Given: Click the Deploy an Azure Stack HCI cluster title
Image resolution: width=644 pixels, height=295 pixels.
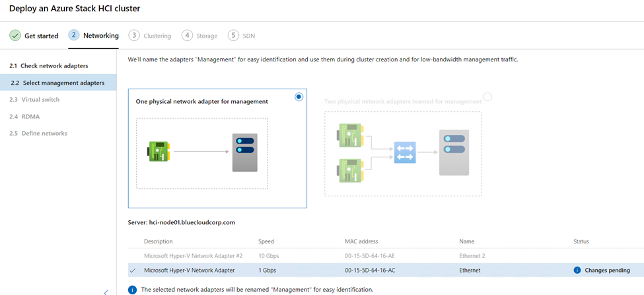Looking at the screenshot, I should coord(75,8).
